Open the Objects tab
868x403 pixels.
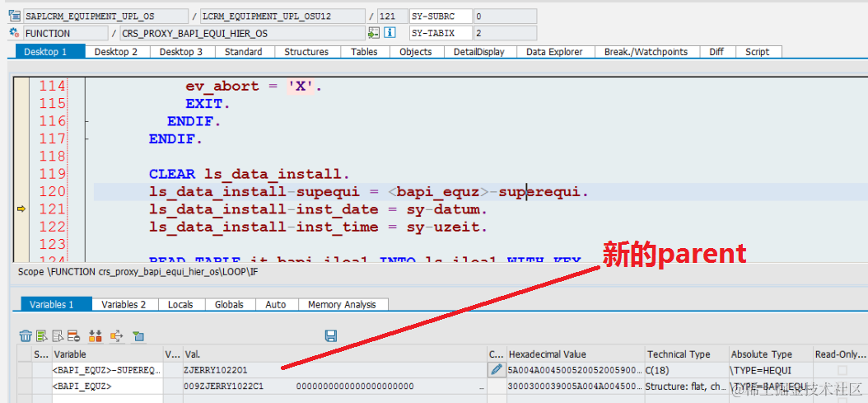tap(415, 52)
